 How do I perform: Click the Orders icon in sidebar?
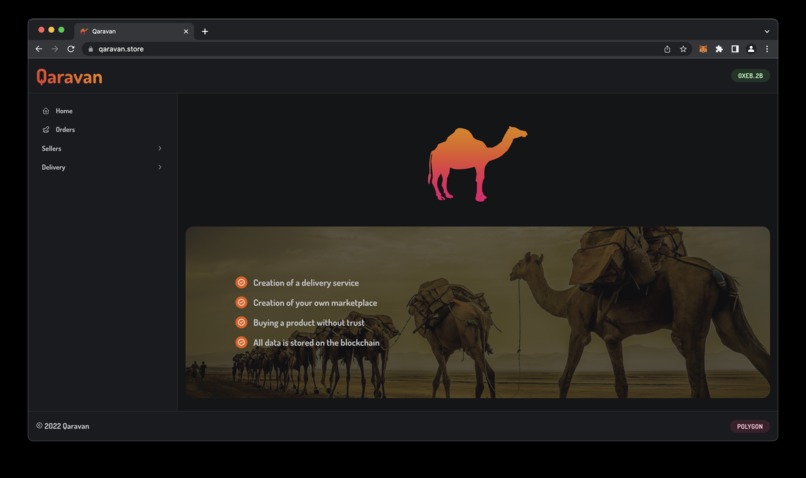46,130
